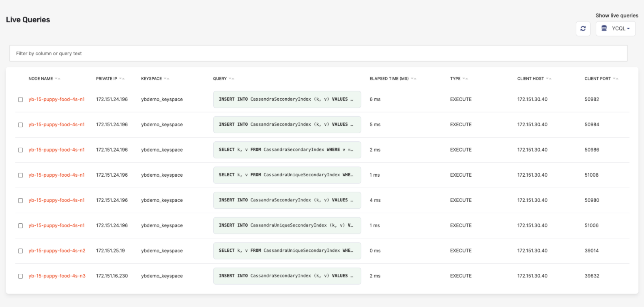
Task: Sort by Client Port column icon
Action: pos(615,79)
